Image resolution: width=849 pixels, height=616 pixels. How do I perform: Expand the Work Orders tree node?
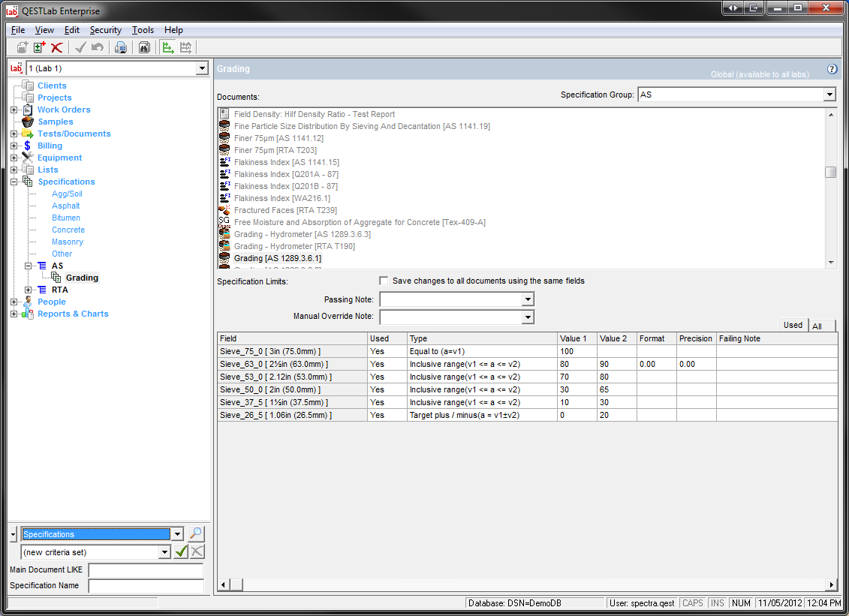click(x=14, y=110)
